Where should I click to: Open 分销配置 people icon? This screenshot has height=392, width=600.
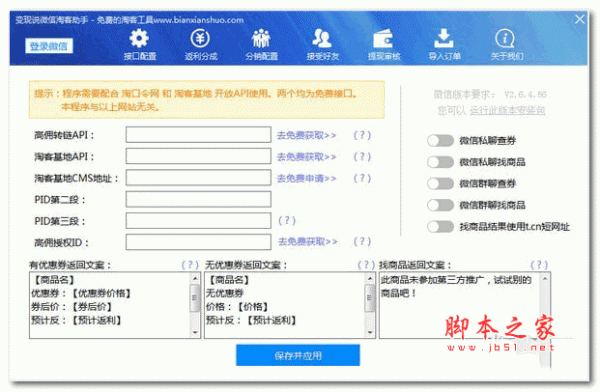(x=261, y=38)
